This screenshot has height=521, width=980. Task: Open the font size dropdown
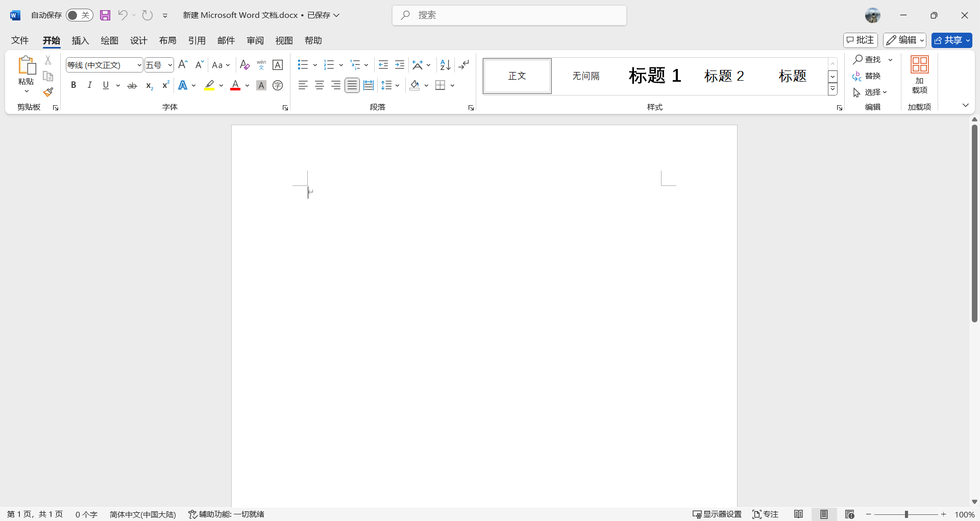point(170,65)
